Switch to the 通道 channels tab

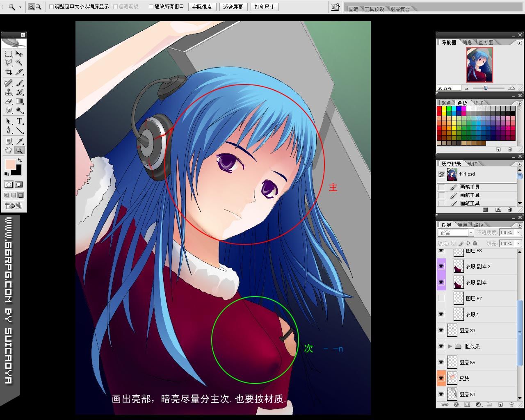(x=462, y=225)
